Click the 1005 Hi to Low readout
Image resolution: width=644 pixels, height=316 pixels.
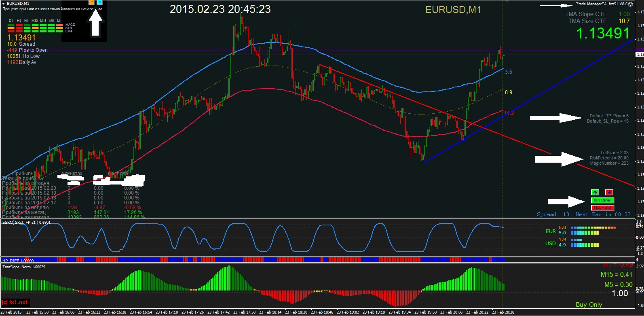[x=23, y=56]
